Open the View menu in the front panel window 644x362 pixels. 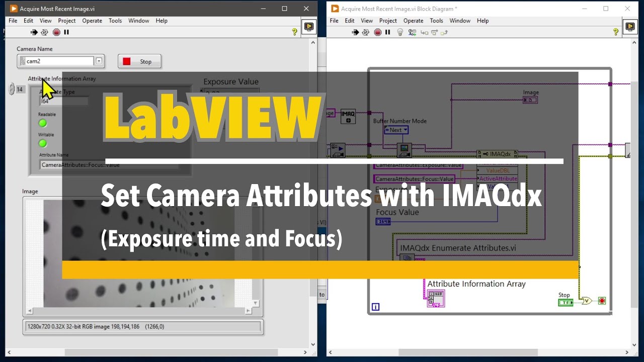[x=46, y=21]
